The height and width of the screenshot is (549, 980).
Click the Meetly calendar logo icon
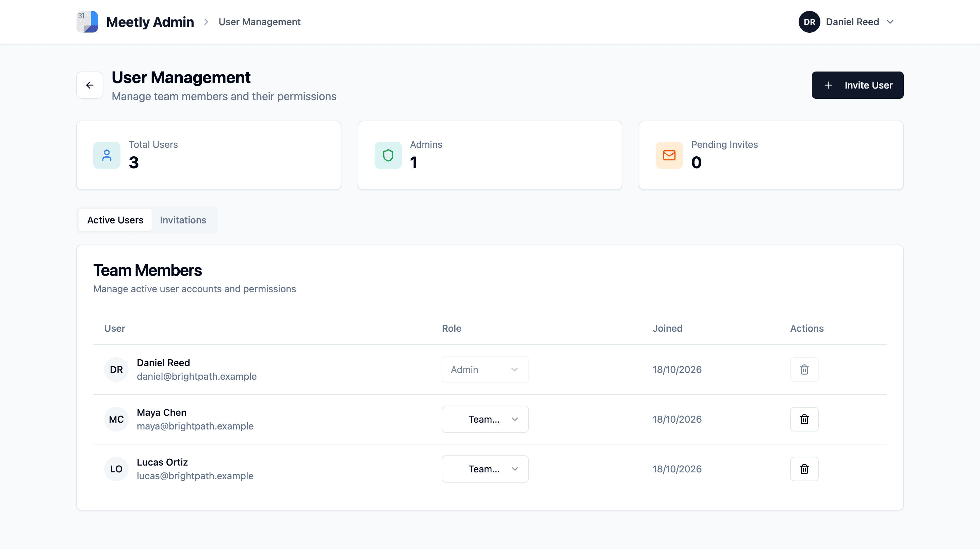[x=87, y=22]
